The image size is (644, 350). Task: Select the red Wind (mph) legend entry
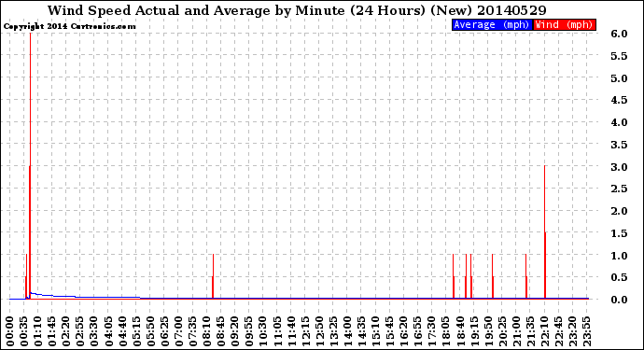point(564,24)
